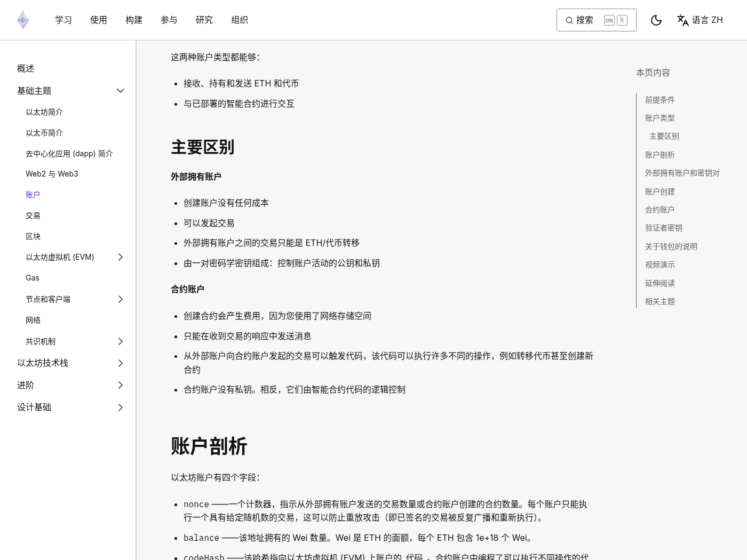
Task: Expand the 以太坊技术栈 chevron
Action: coord(121,363)
